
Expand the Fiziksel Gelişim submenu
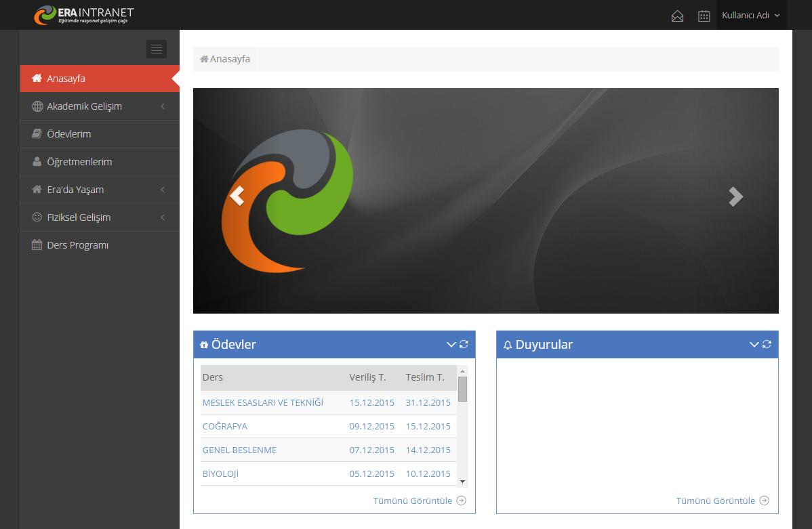79,217
